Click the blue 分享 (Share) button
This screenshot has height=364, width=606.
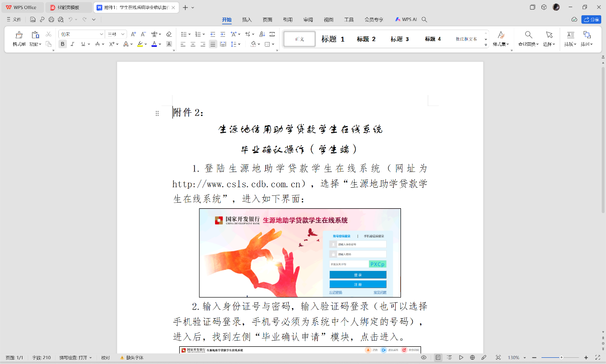click(591, 20)
